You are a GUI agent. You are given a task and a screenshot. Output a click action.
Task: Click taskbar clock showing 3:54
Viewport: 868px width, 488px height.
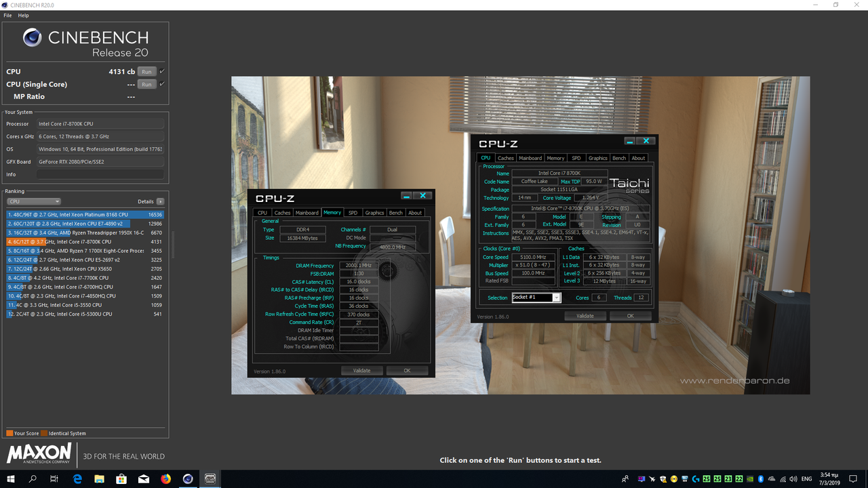[x=830, y=479]
